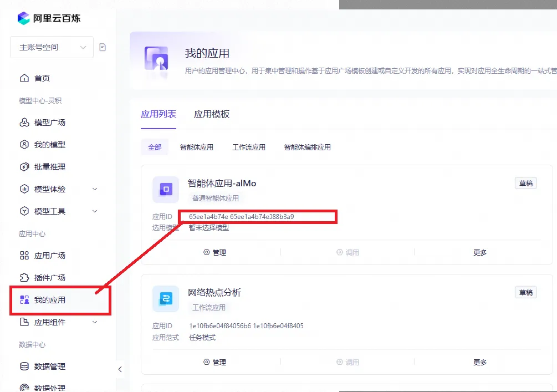Click 调用 on 智能体应用-alMo card

point(348,252)
